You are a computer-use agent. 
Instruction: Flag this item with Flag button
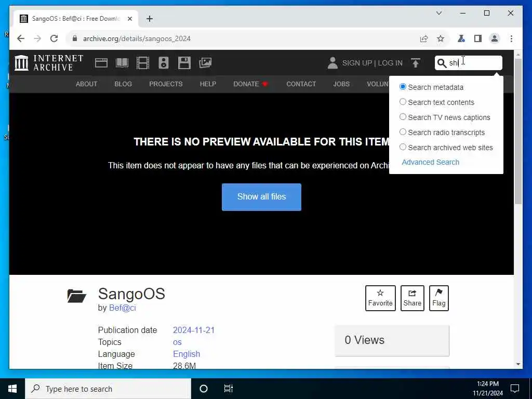pyautogui.click(x=438, y=298)
